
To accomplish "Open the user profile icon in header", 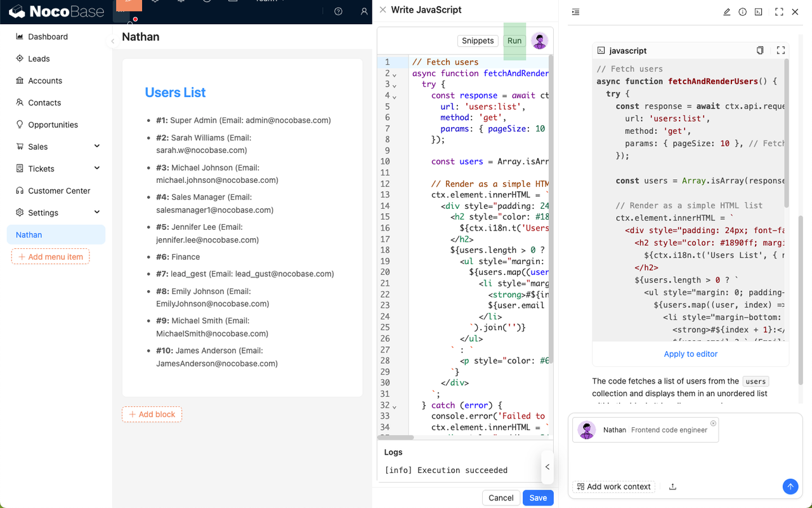I will [x=364, y=11].
